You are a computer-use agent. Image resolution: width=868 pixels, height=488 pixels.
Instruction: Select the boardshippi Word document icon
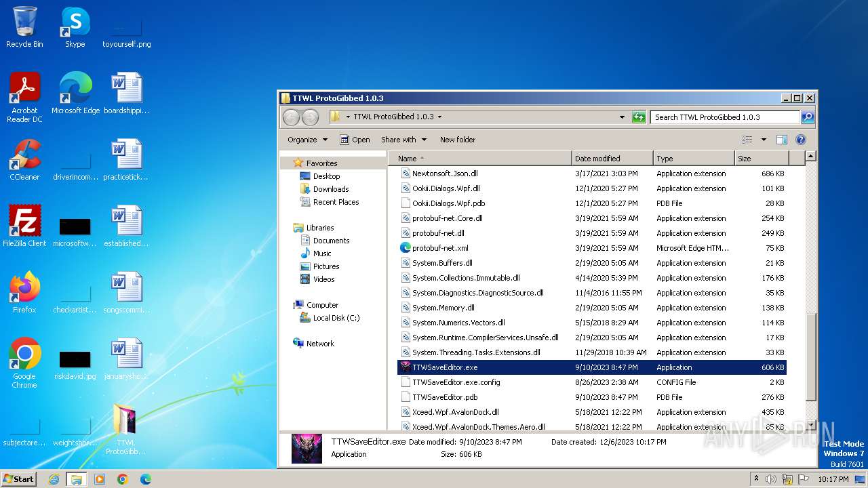click(126, 94)
